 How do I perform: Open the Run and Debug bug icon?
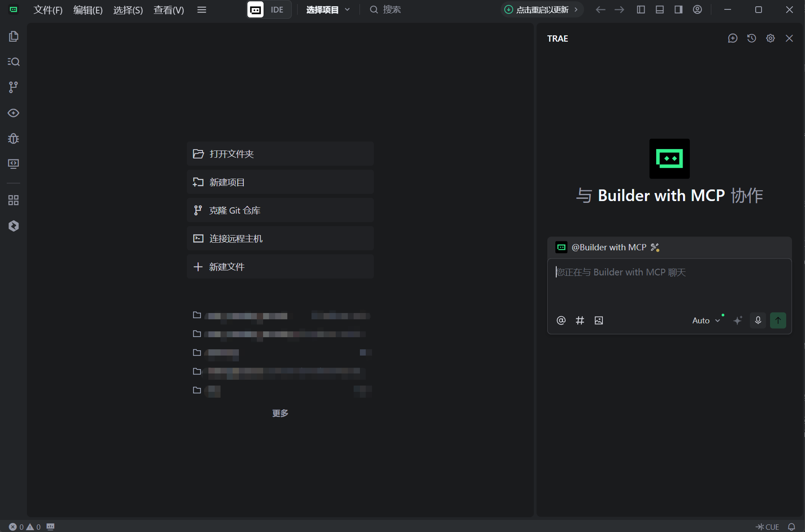click(13, 138)
